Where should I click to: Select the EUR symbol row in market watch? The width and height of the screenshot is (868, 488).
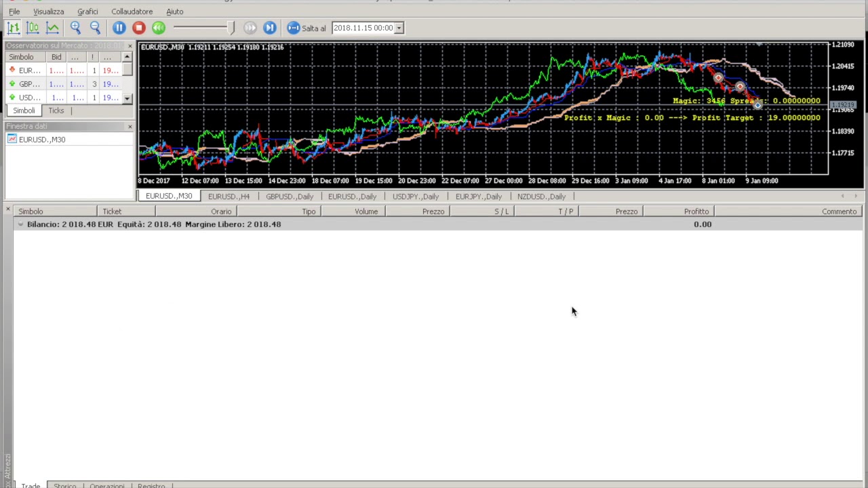point(63,70)
